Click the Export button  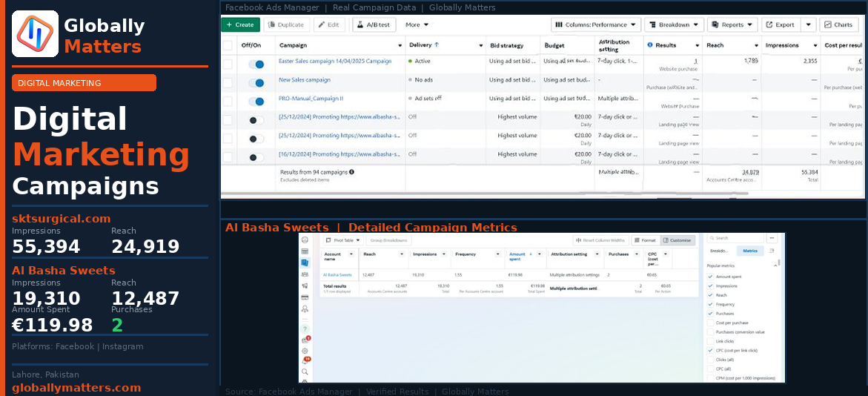pos(781,24)
